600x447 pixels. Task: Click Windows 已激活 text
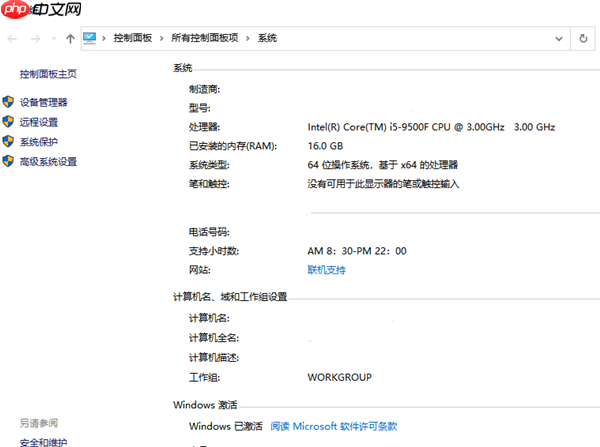[x=226, y=426]
